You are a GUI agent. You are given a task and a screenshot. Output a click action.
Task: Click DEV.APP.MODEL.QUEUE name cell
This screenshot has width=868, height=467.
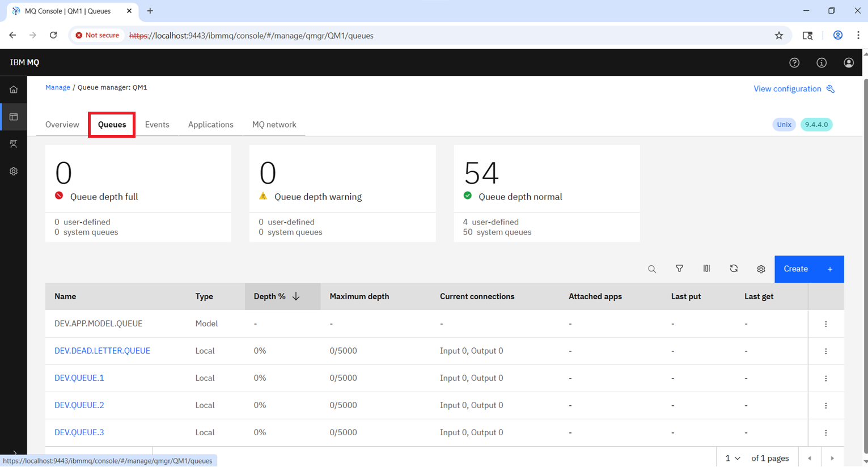(x=99, y=324)
